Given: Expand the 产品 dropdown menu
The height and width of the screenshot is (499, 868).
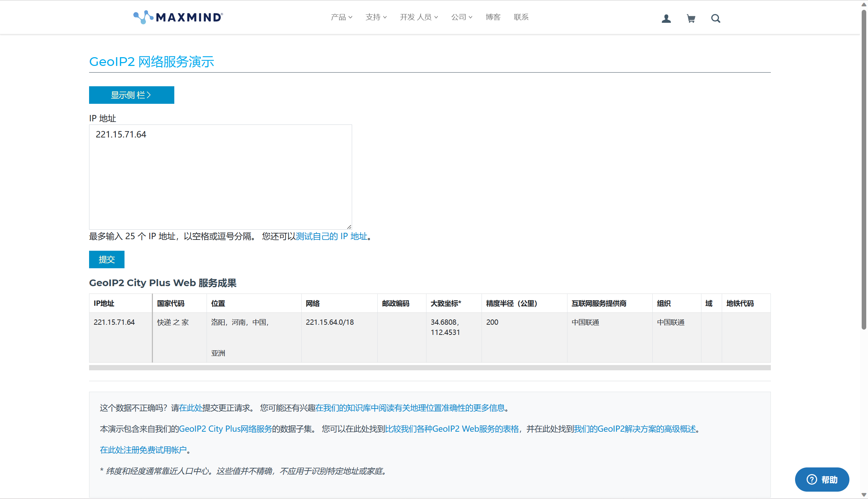Looking at the screenshot, I should [342, 17].
